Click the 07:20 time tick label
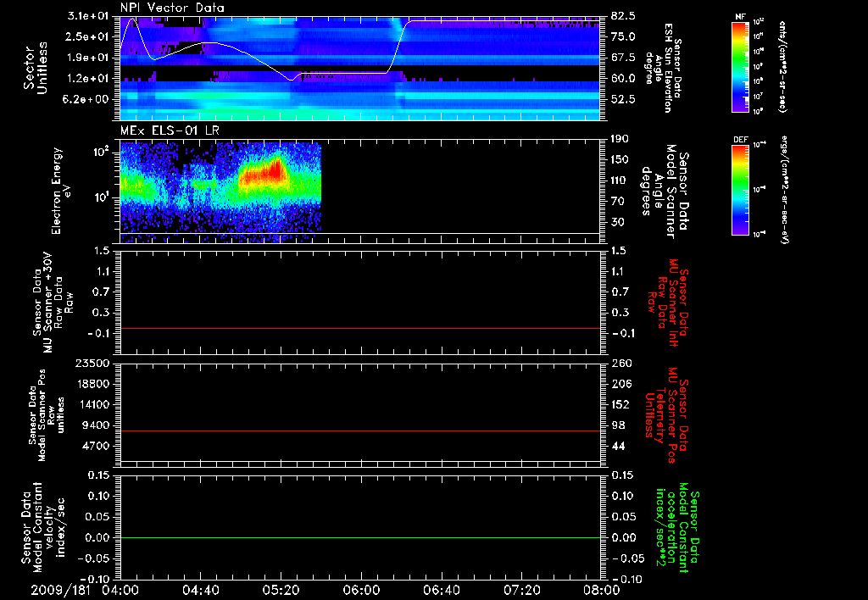The width and height of the screenshot is (868, 600). (x=521, y=590)
